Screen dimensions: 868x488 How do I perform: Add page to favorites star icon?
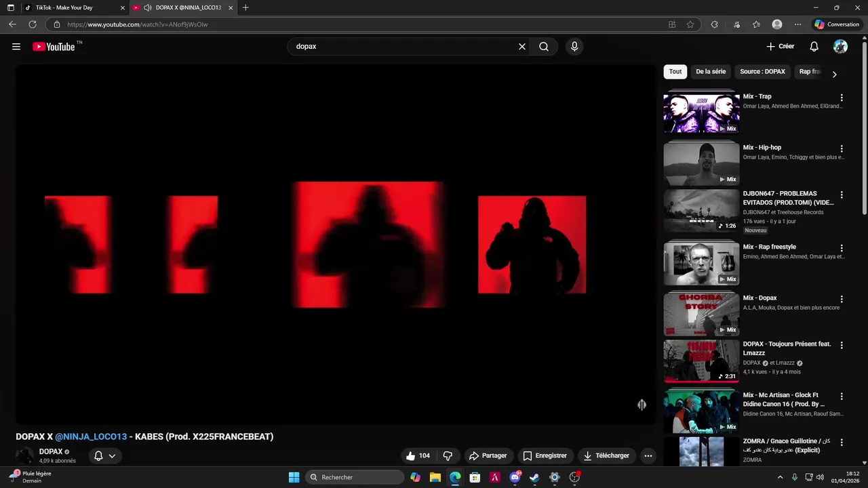690,24
